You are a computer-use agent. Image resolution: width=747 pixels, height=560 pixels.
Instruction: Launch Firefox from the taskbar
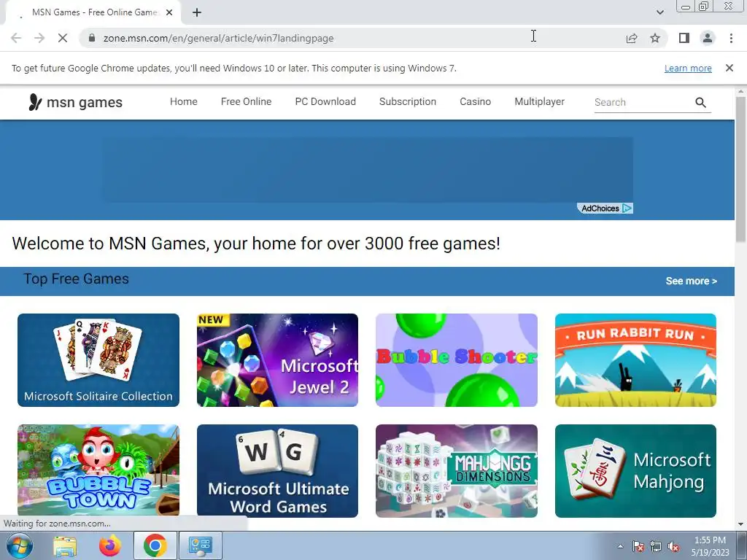pyautogui.click(x=109, y=545)
